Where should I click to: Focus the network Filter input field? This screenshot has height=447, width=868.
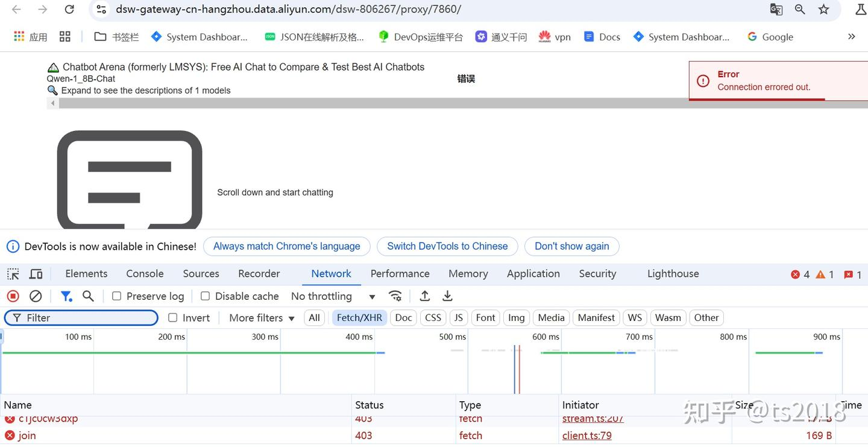click(81, 318)
